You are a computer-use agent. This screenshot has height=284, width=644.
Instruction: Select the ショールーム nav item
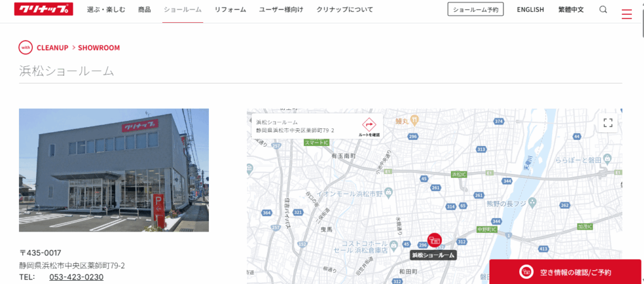coord(182,9)
